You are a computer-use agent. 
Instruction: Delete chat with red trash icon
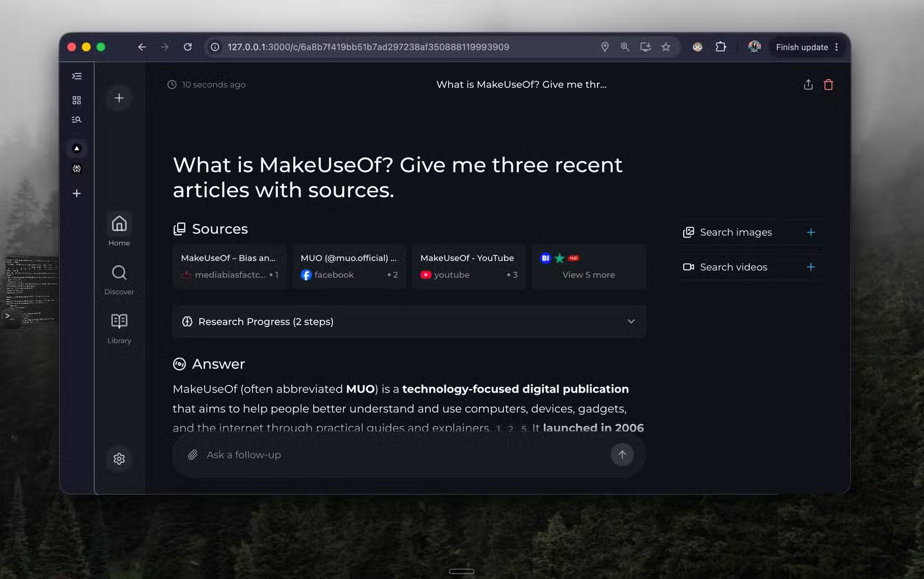(x=828, y=85)
